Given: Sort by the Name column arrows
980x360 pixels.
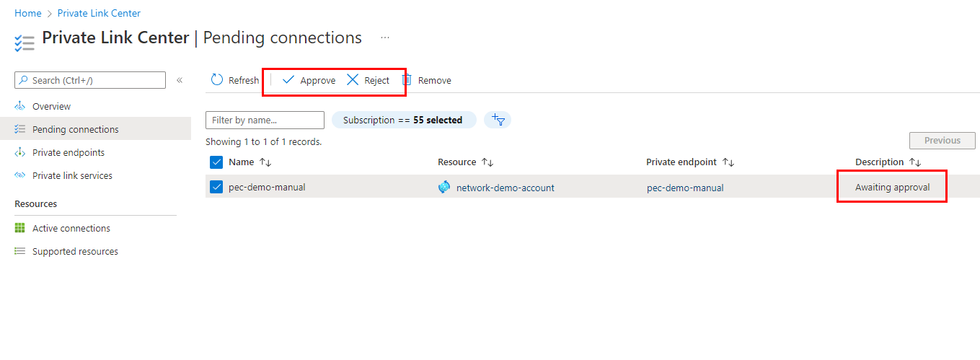Looking at the screenshot, I should (x=265, y=162).
